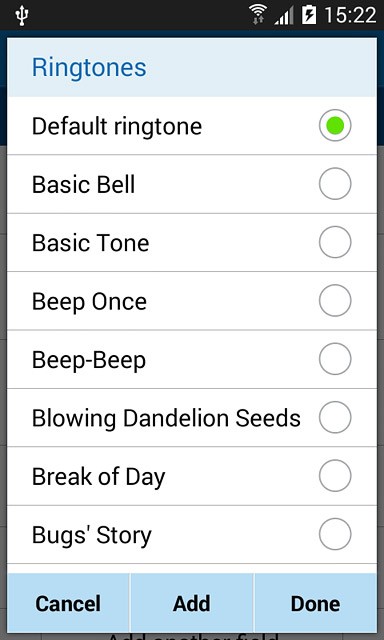Tap the battery charging icon
Screen dimensions: 384x640
tap(309, 15)
